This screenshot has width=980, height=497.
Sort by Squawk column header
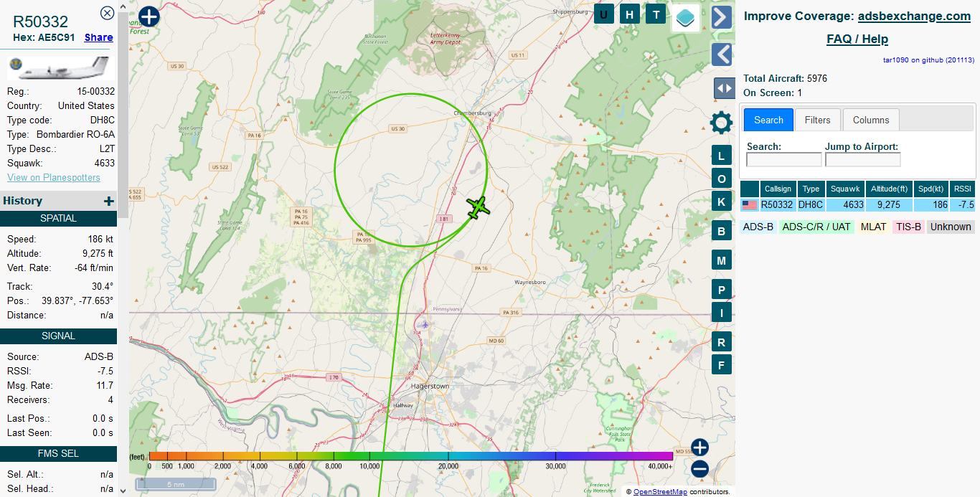point(844,189)
